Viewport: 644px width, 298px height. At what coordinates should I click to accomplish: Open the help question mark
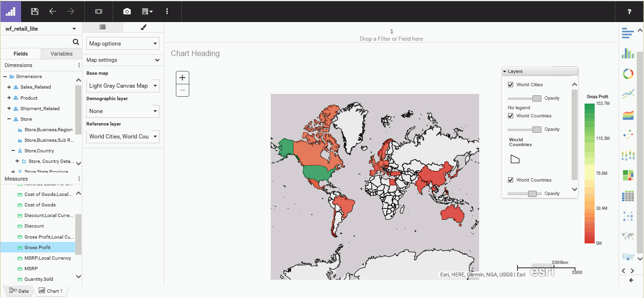click(630, 11)
